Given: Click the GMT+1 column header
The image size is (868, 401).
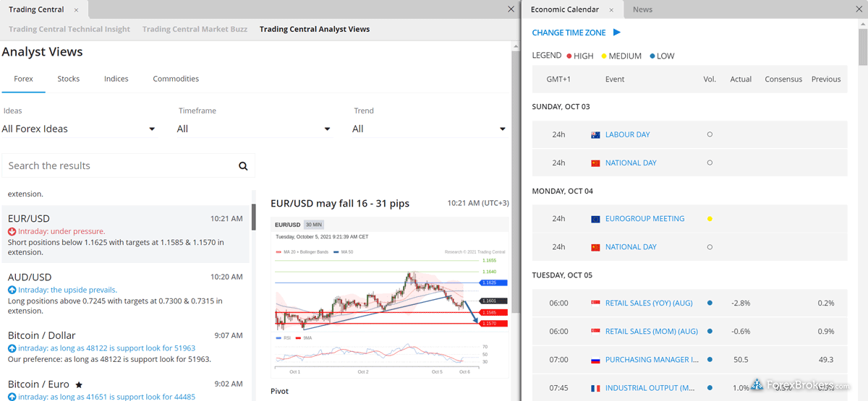Looking at the screenshot, I should (x=558, y=79).
